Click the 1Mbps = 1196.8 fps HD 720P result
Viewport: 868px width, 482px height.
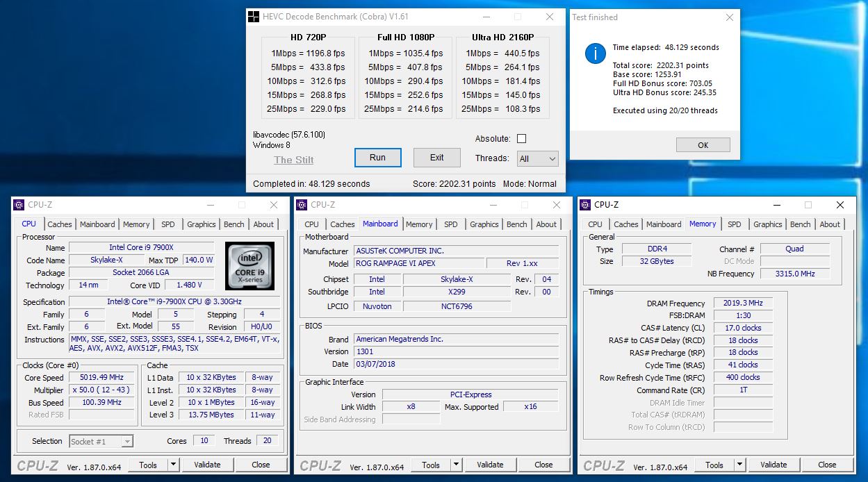coord(309,53)
